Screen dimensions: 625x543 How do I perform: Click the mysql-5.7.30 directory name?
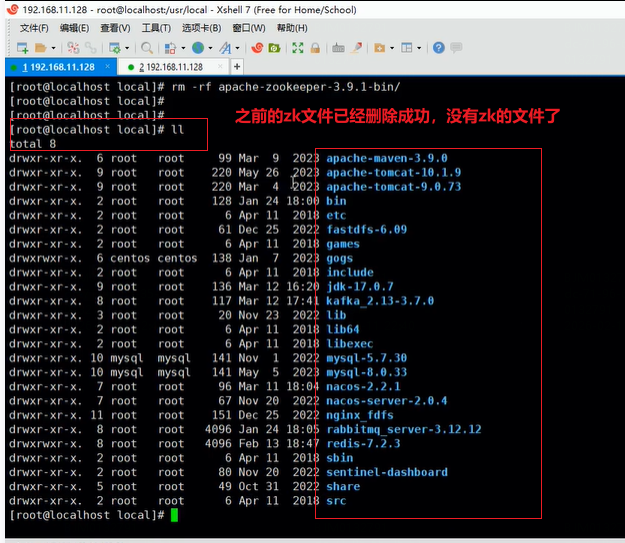coord(366,358)
